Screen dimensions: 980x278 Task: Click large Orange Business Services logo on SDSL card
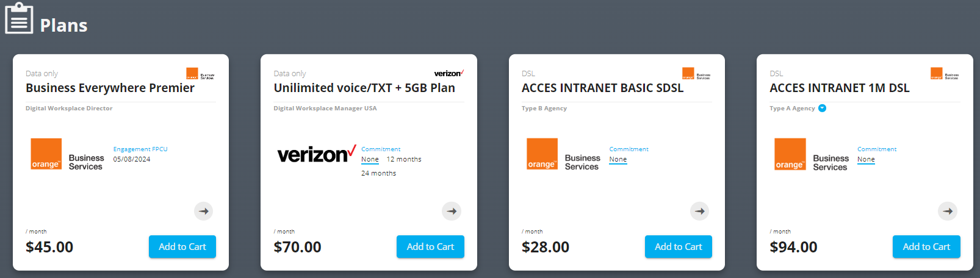[x=564, y=154]
